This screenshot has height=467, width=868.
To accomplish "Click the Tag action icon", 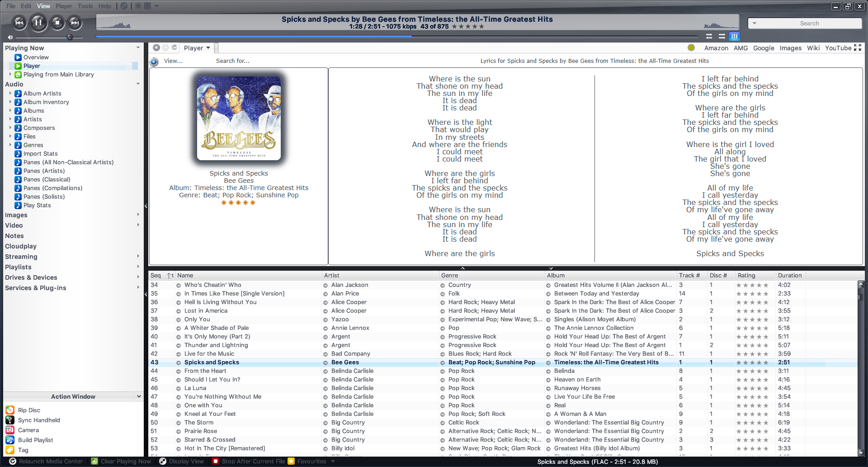I will pos(10,450).
